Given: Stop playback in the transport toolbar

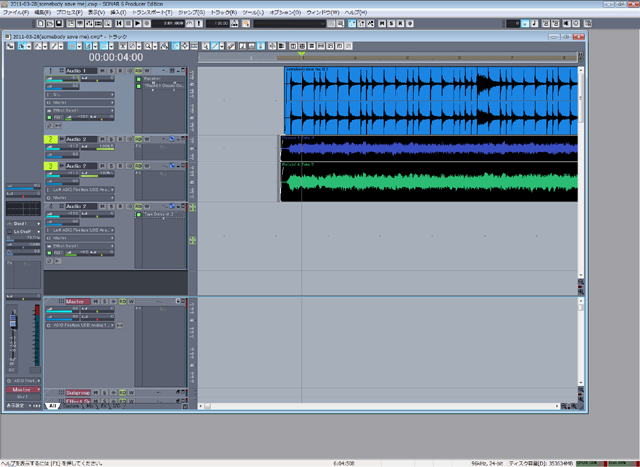Looking at the screenshot, I should [128, 24].
